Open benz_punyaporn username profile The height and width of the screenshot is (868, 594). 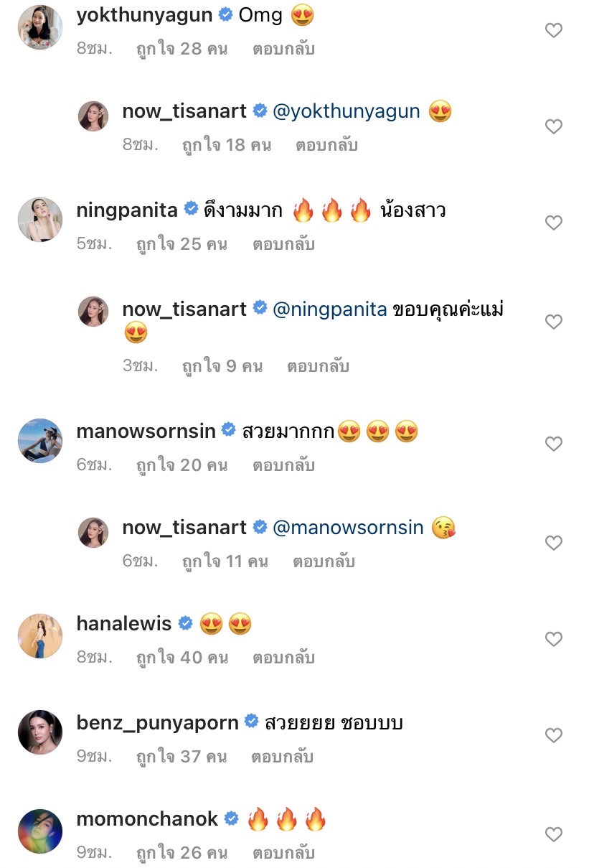click(x=157, y=722)
